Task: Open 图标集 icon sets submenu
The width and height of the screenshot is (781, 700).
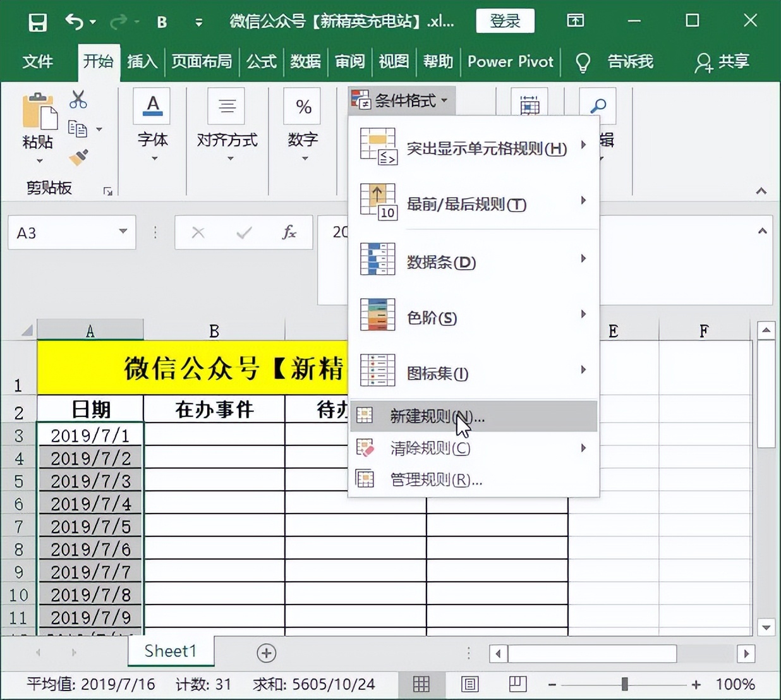Action: [473, 371]
